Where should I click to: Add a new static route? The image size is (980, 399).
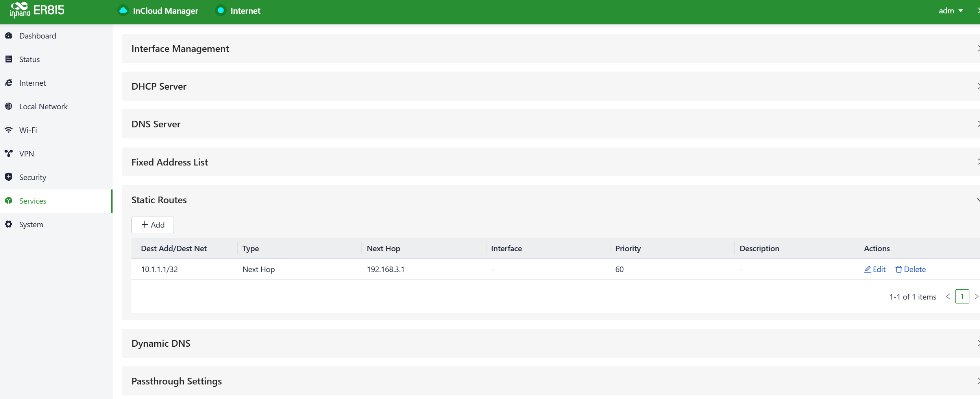click(x=153, y=225)
